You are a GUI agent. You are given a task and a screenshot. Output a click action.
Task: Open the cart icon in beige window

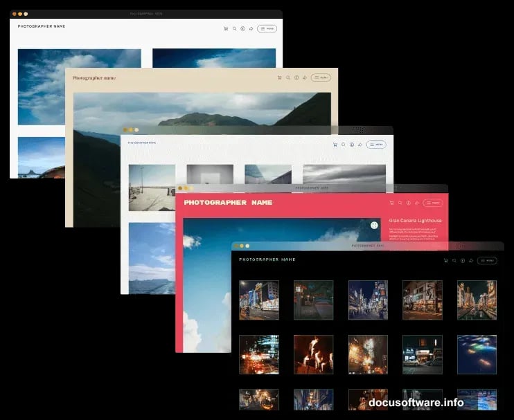(280, 77)
